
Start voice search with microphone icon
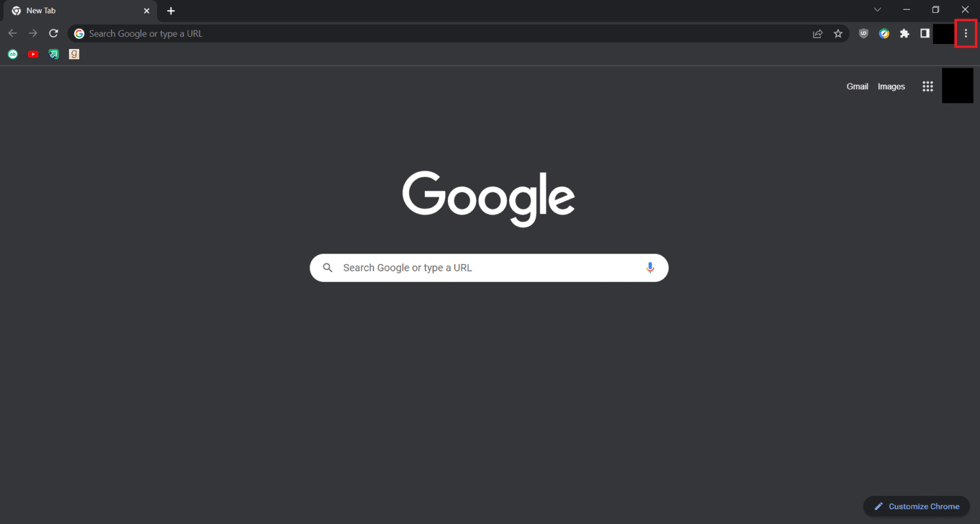(x=650, y=268)
